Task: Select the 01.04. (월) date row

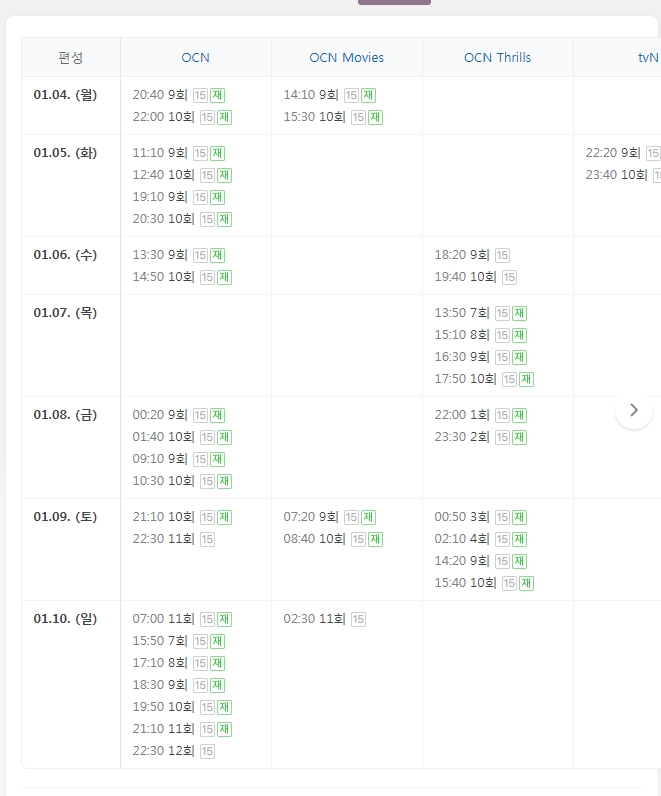Action: pyautogui.click(x=65, y=95)
